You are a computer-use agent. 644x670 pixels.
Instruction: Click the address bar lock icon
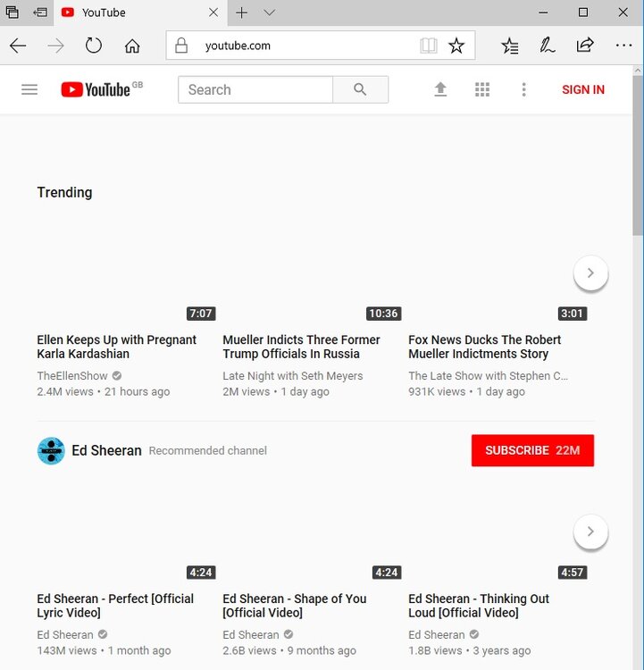181,46
